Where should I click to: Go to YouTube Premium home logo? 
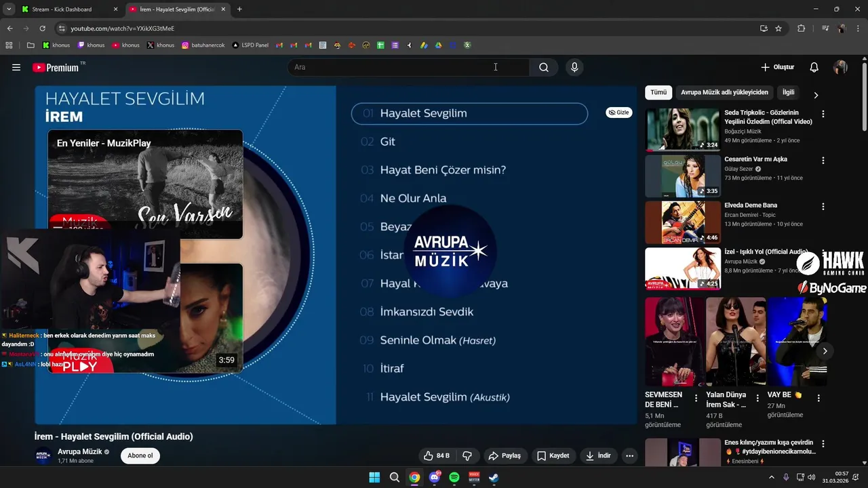click(x=56, y=67)
